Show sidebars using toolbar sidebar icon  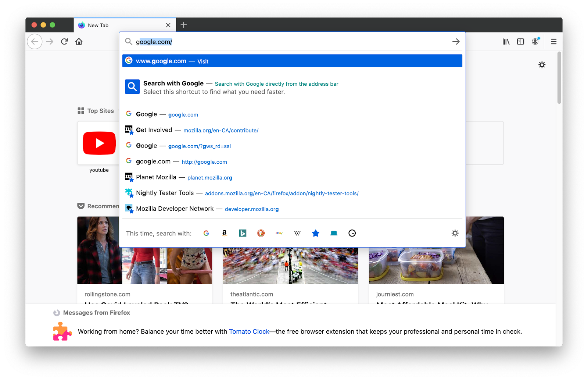[520, 42]
